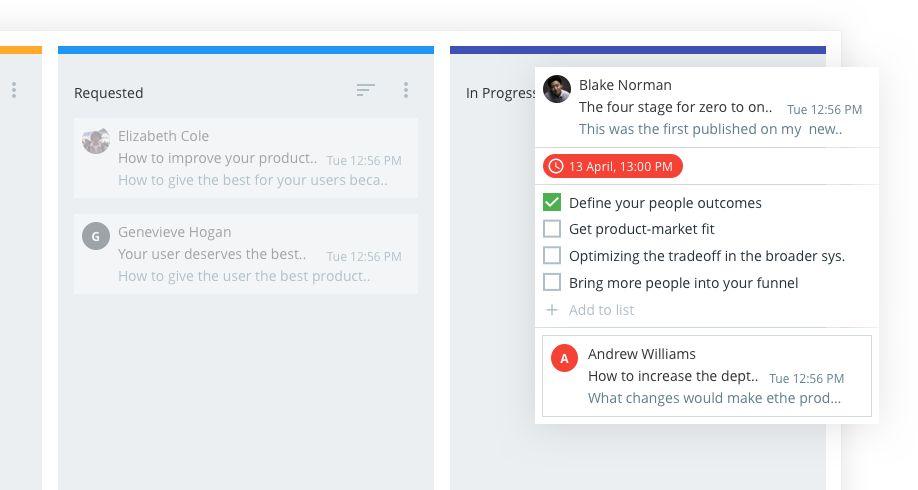
Task: Click the clock icon in due date badge
Action: tap(556, 166)
